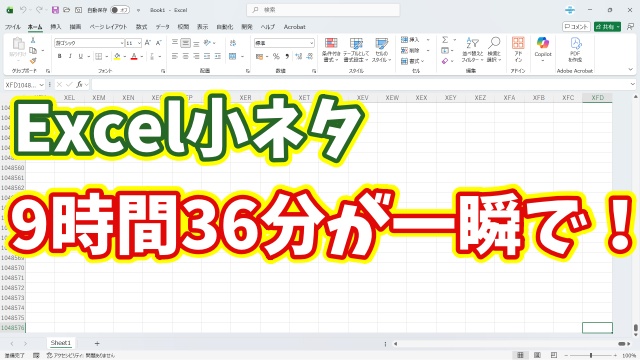
Task: Open the Acrobat ribbon tab
Action: pos(294,27)
